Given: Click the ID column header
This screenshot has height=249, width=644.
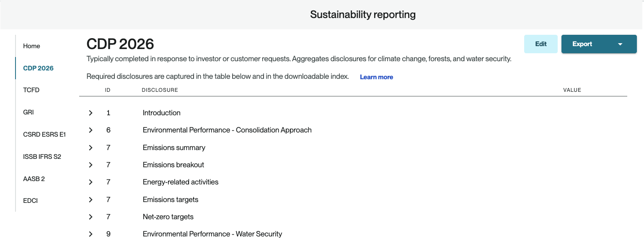Looking at the screenshot, I should click(108, 90).
